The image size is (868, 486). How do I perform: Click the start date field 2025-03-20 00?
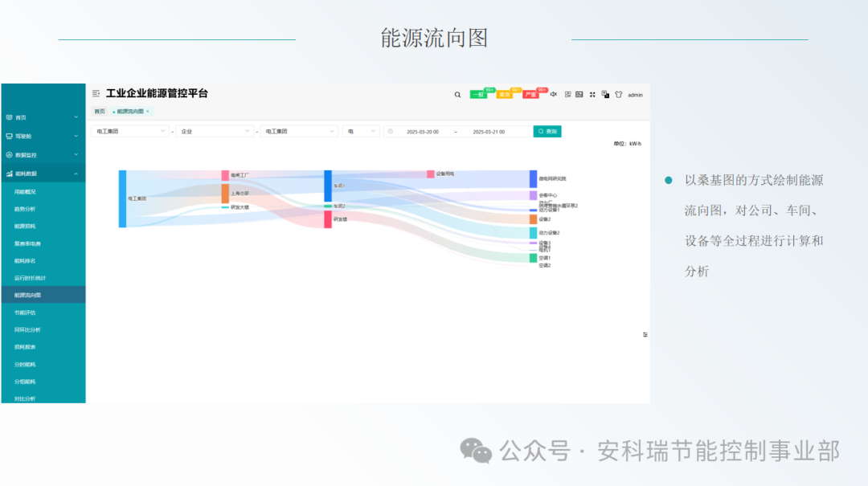(423, 132)
